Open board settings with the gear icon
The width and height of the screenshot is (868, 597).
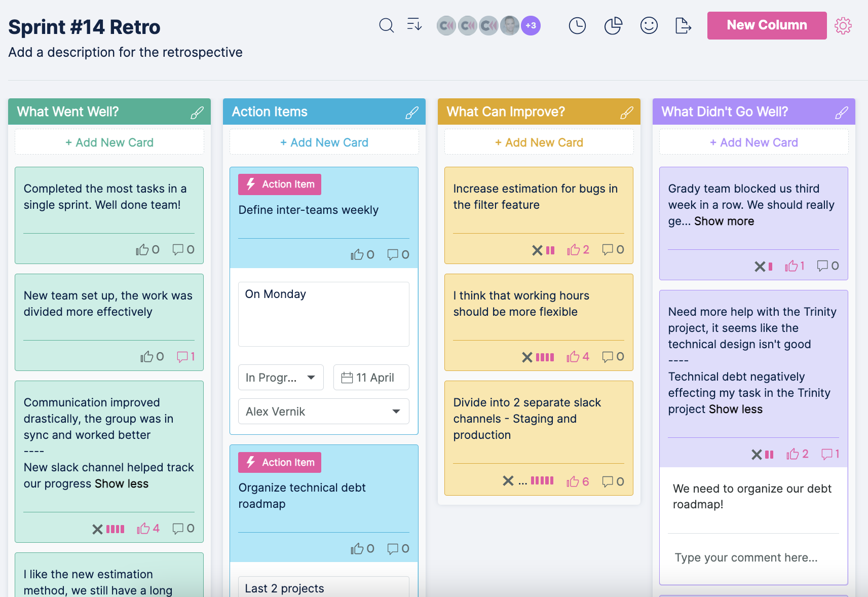(843, 25)
